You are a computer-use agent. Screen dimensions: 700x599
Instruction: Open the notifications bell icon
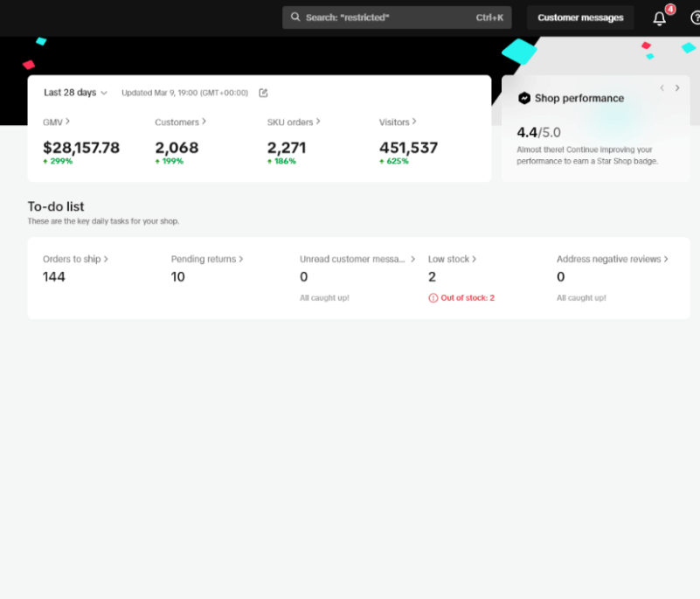660,18
